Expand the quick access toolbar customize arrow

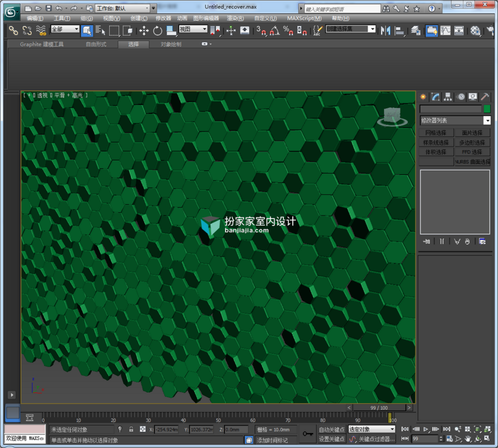point(153,8)
